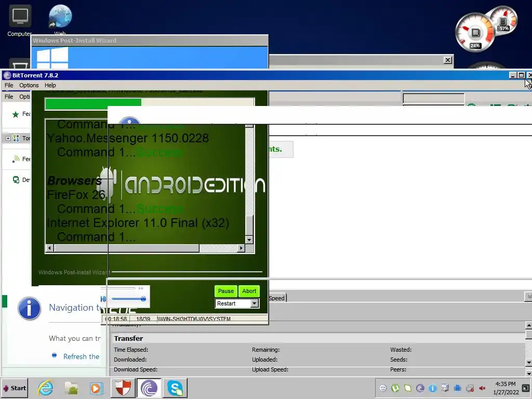This screenshot has width=532, height=399.
Task: Click the blue info icon beside Navigation
Action: (29, 308)
